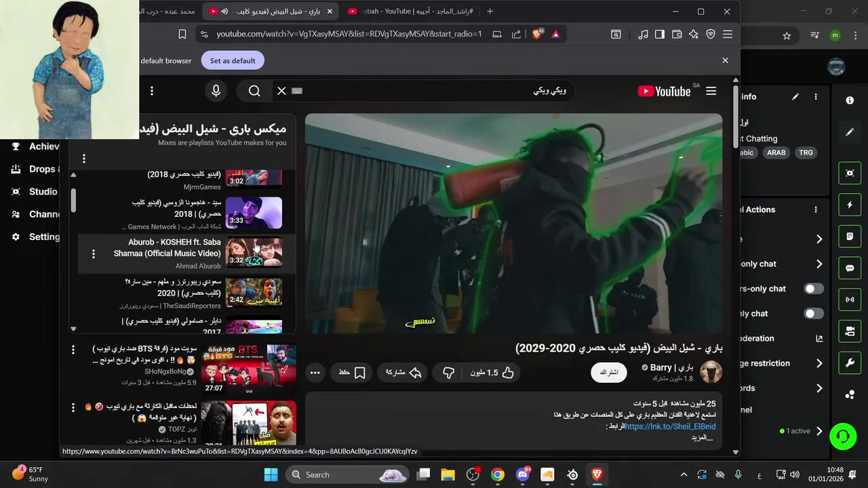Save the video with حفظ button

pos(353,372)
